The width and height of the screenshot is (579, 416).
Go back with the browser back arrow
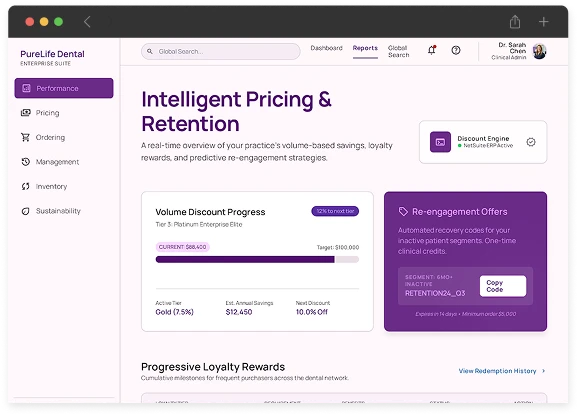[x=87, y=21]
